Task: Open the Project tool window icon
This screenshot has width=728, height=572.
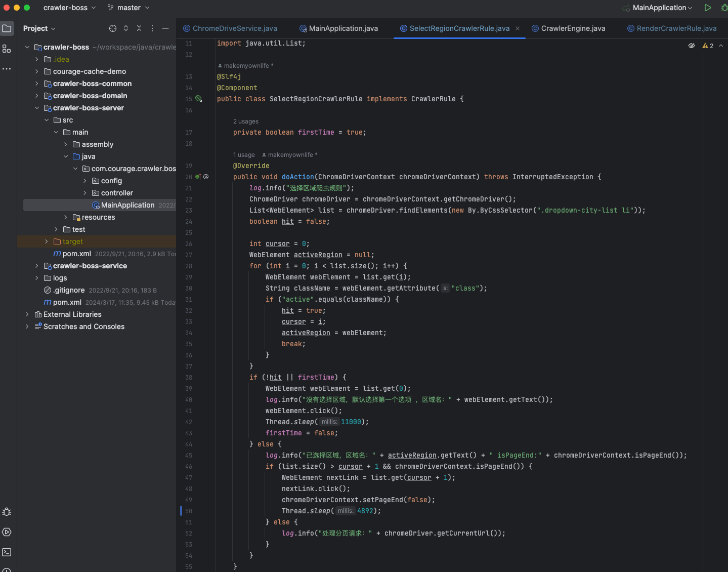Action: coord(7,28)
